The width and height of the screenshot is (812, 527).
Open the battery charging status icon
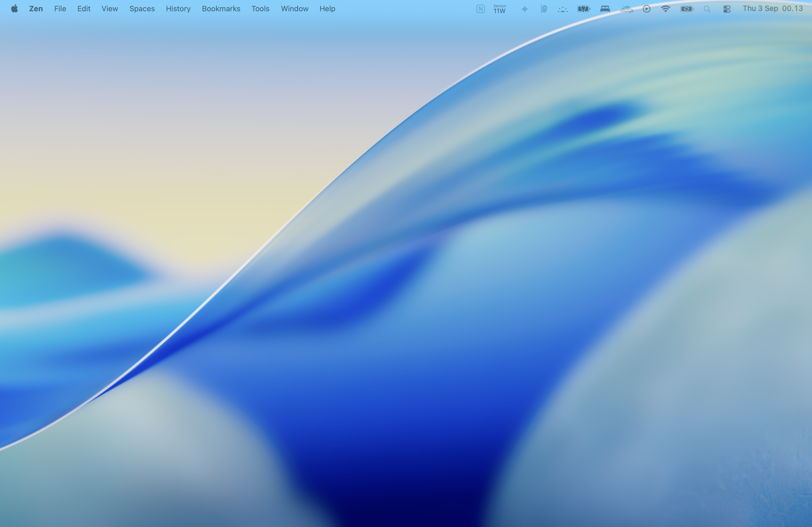tap(687, 9)
